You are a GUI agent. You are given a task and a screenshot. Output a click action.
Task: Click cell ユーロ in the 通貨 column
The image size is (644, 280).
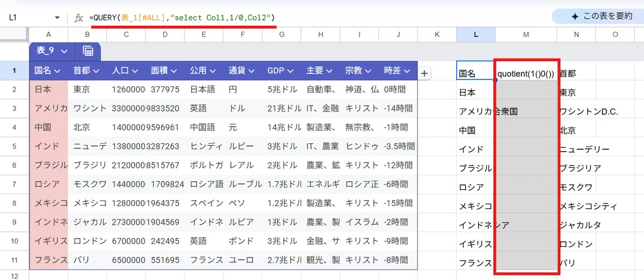coord(243,261)
